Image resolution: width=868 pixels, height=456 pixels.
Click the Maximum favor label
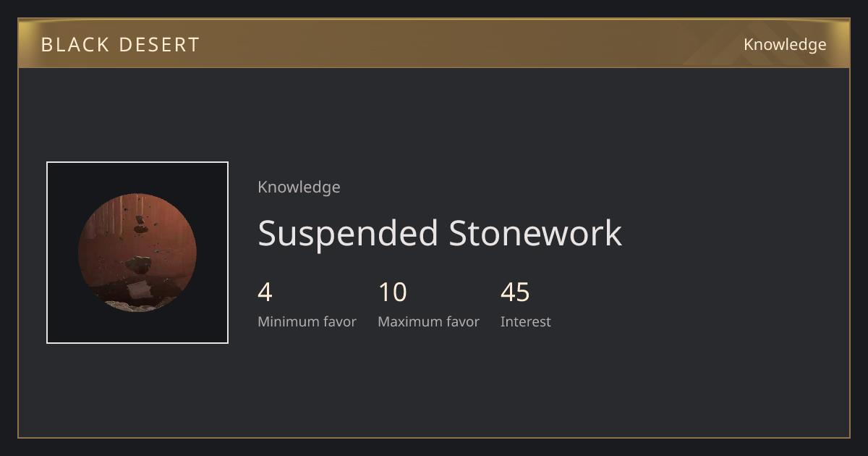coord(428,322)
